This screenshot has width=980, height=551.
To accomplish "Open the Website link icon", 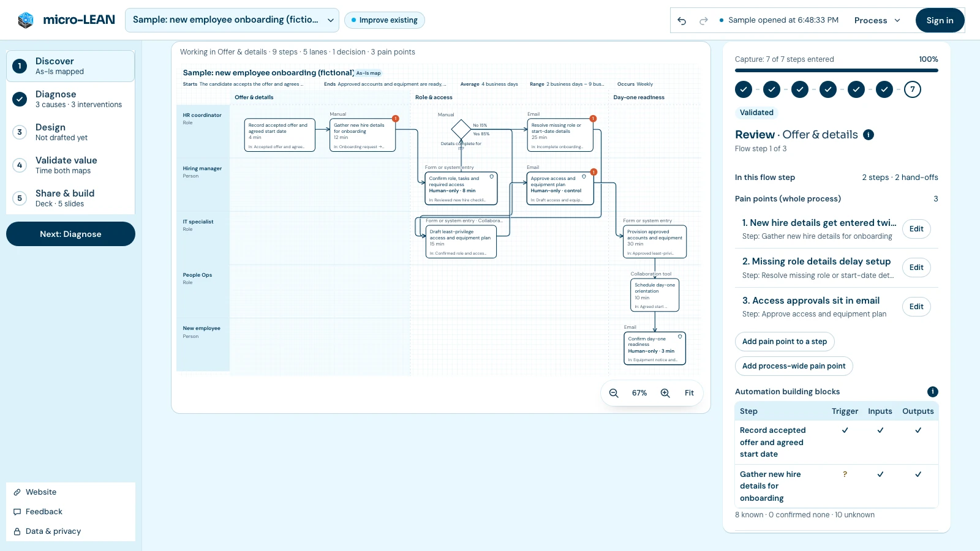I will 17,492.
